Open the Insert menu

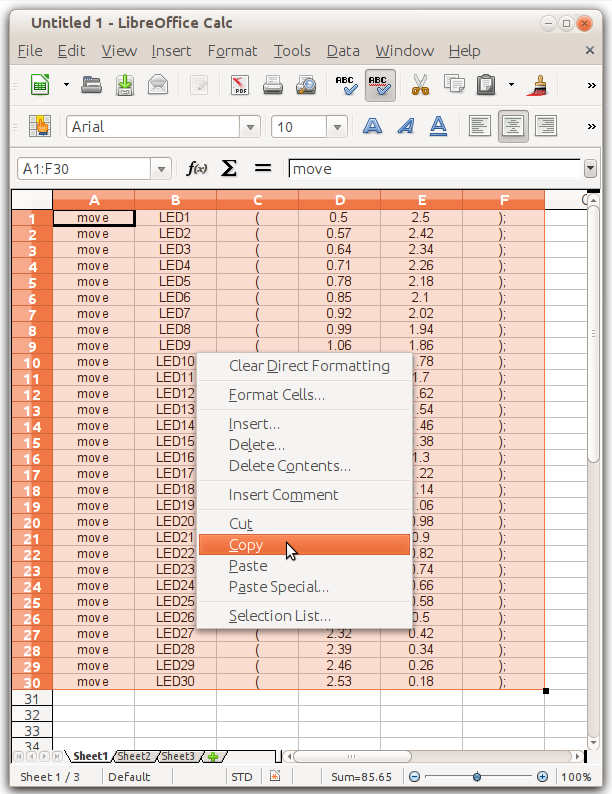[171, 51]
